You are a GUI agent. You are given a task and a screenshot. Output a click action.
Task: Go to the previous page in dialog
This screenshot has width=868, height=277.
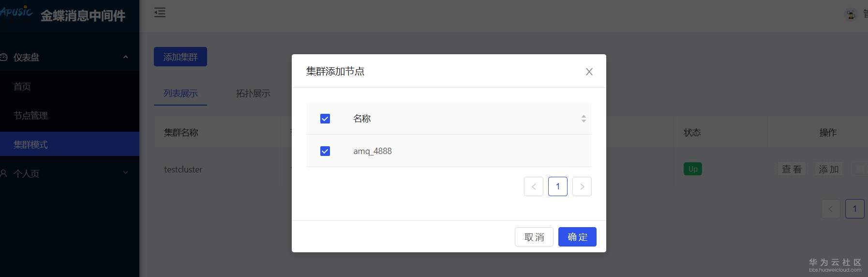click(x=534, y=186)
